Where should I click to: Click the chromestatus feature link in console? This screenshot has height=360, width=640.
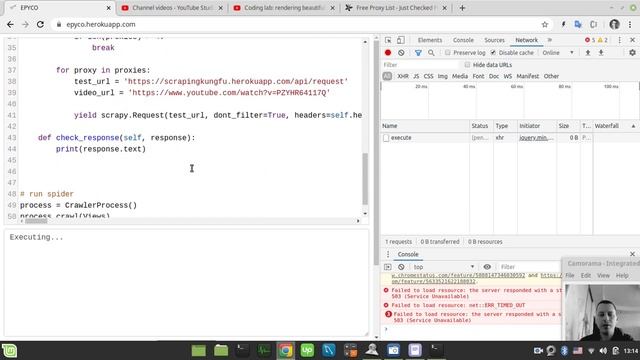458,276
